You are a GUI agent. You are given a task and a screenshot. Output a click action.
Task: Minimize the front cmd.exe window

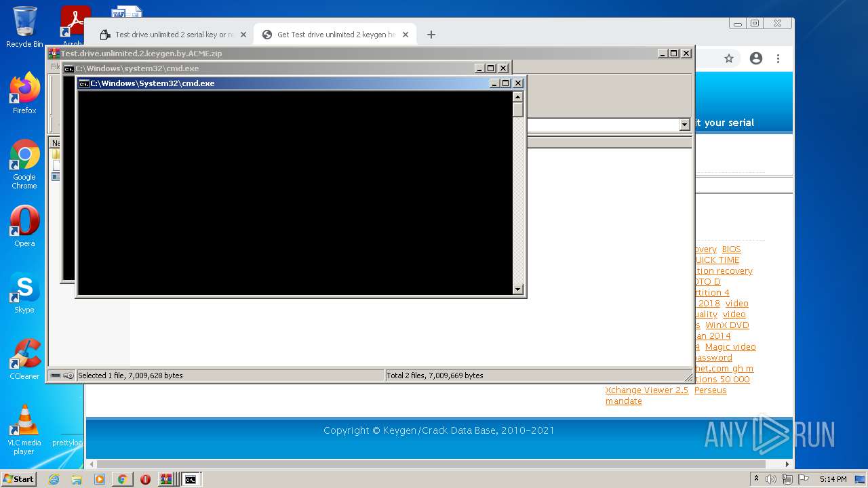pos(494,83)
